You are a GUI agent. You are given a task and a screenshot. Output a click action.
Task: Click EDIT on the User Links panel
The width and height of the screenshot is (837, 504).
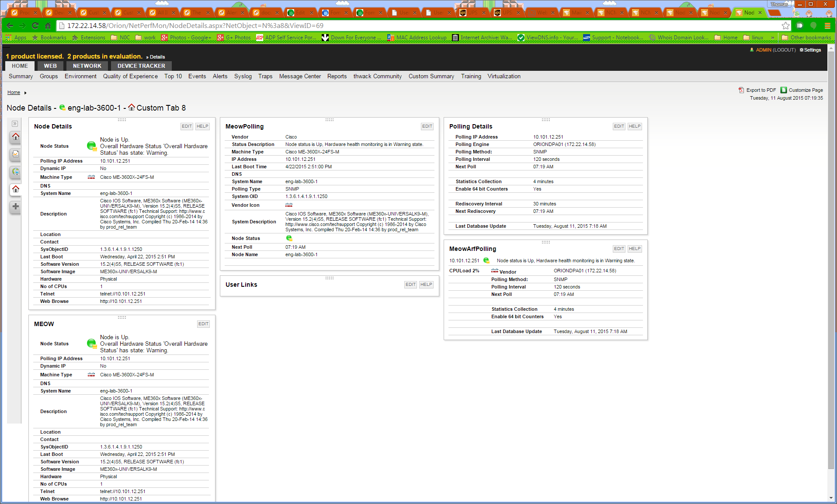[x=410, y=285]
